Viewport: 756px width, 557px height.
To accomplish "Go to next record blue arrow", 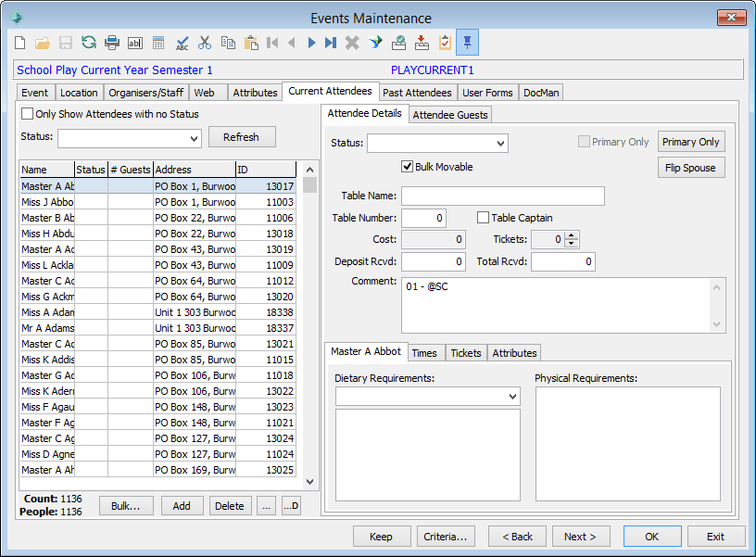I will [311, 43].
